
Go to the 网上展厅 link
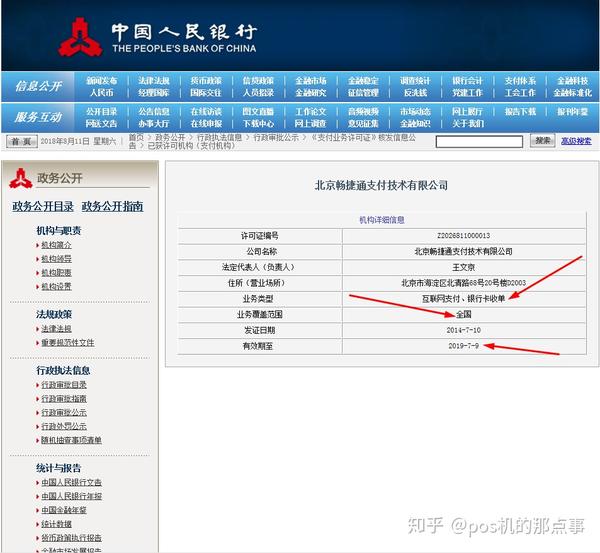[468, 112]
